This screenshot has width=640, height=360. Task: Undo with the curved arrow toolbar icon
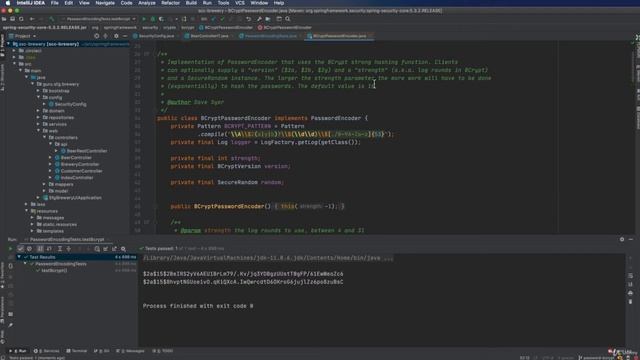248,19
